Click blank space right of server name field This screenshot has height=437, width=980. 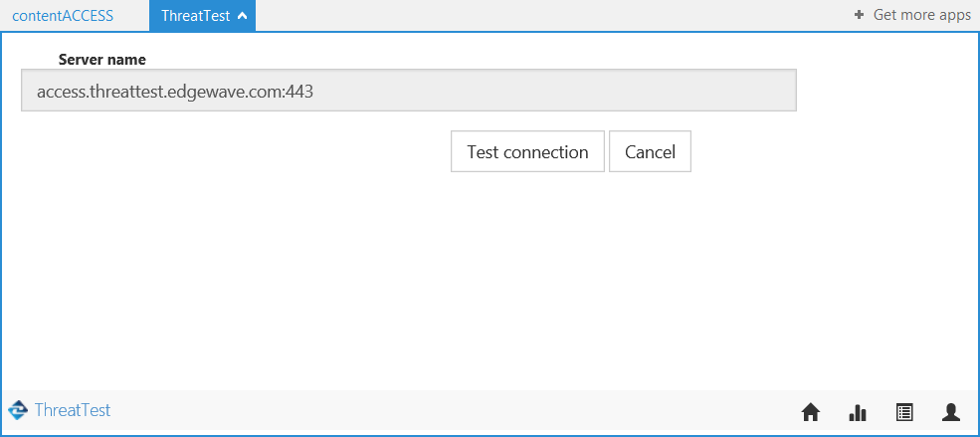[885, 91]
